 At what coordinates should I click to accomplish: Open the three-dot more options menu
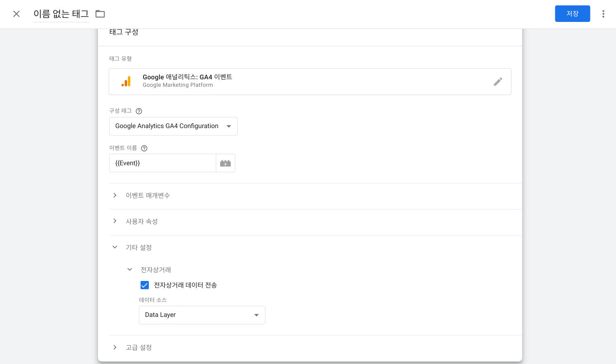[603, 14]
